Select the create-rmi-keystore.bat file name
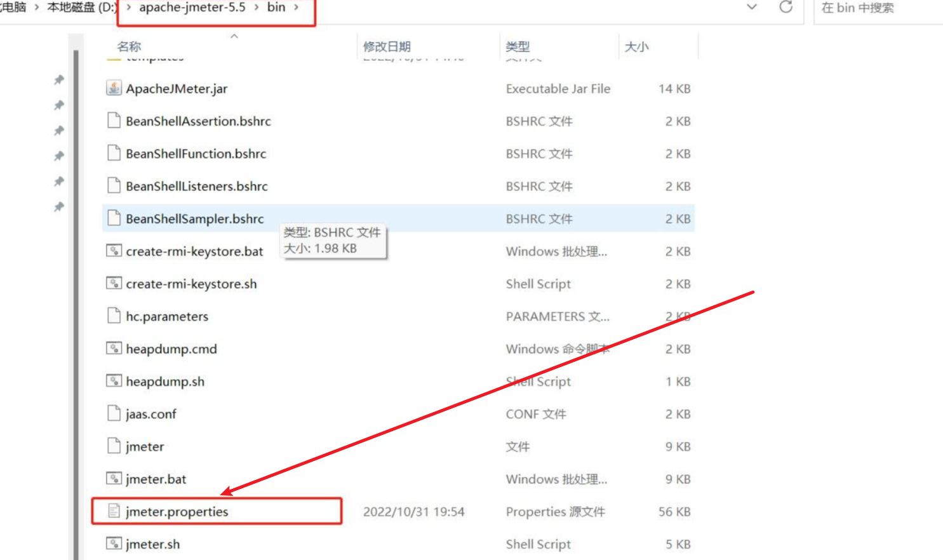 coord(194,251)
